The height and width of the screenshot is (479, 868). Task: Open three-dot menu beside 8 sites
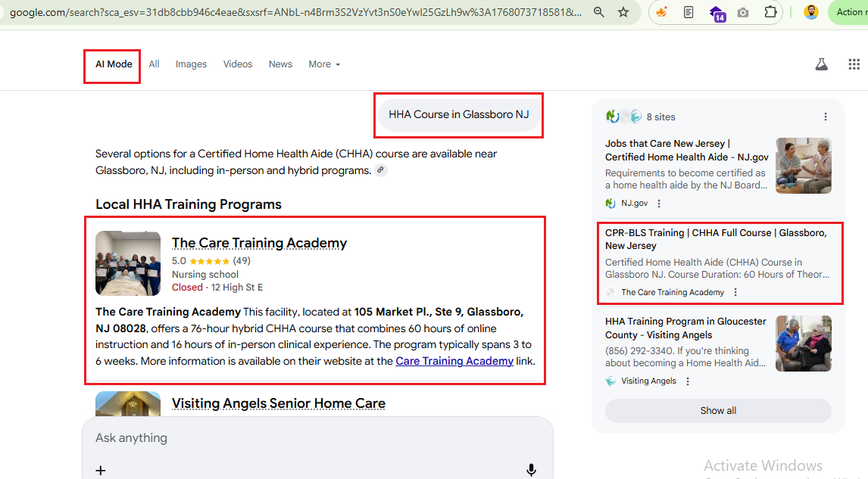pos(826,117)
